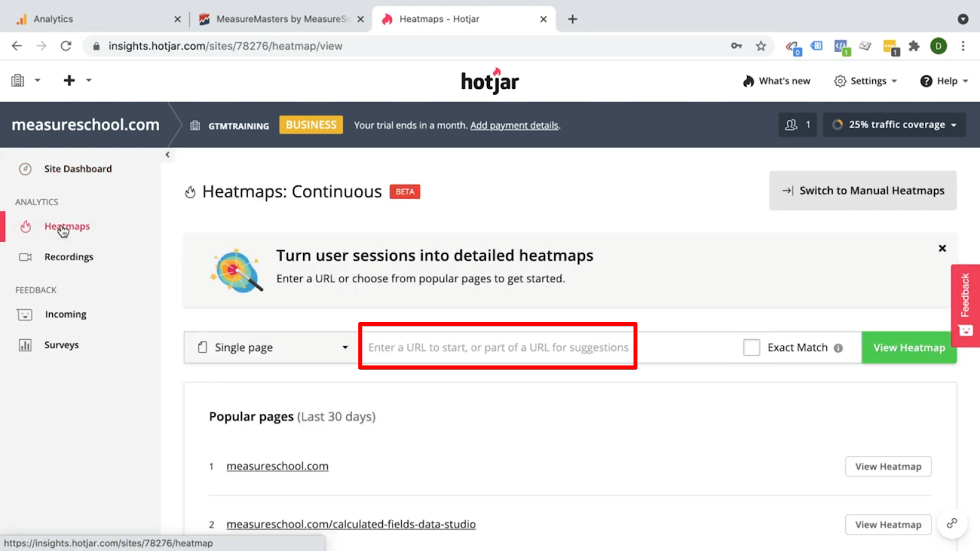The height and width of the screenshot is (551, 980).
Task: Open the sites list building icon
Action: (x=18, y=80)
